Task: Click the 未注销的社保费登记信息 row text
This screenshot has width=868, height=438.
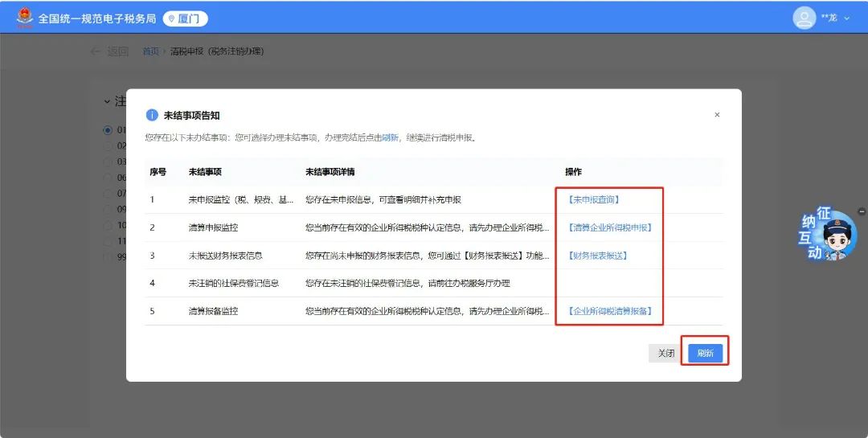Action: (x=234, y=284)
